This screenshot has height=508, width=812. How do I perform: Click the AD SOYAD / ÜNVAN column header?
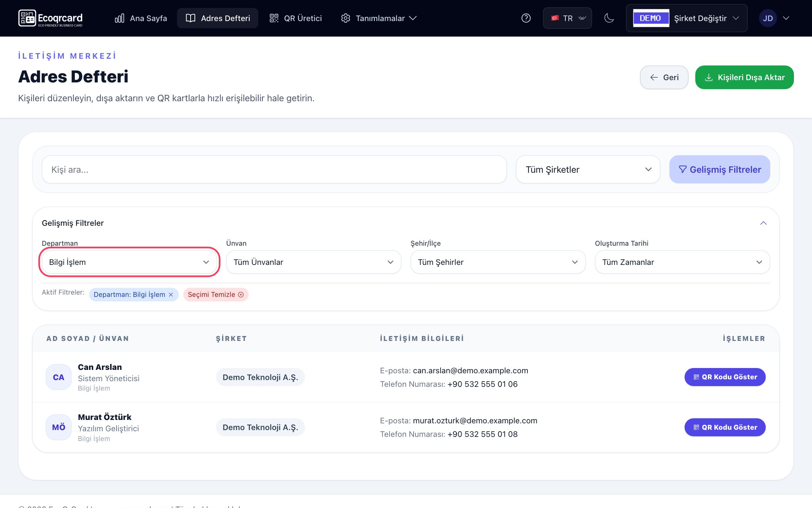(x=88, y=338)
